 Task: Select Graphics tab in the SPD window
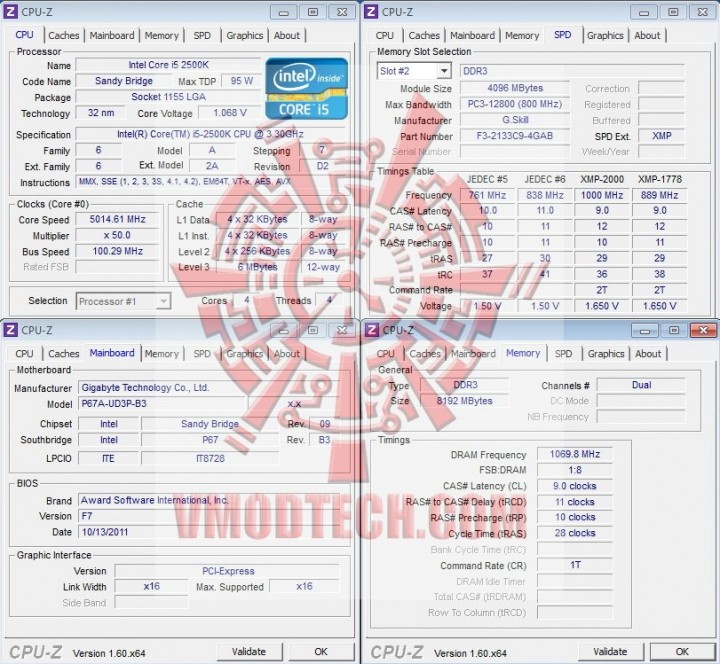point(605,35)
